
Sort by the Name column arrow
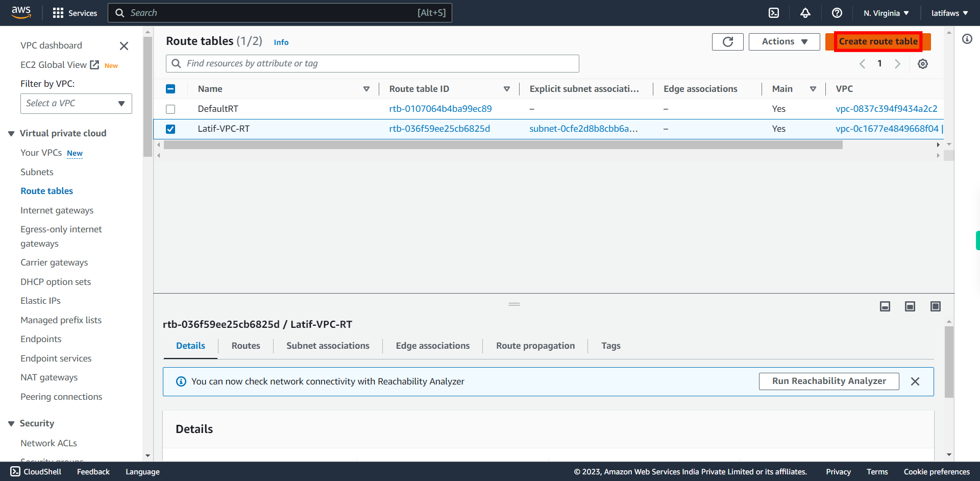coord(366,89)
